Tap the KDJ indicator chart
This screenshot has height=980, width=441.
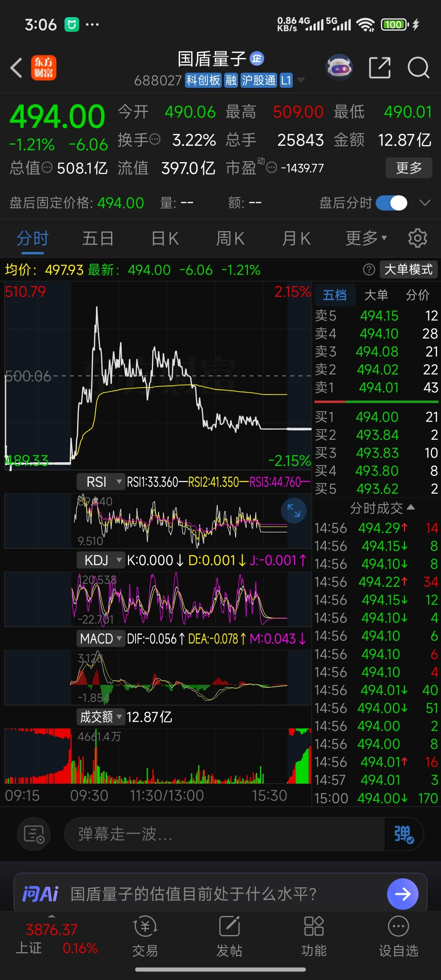[x=158, y=599]
